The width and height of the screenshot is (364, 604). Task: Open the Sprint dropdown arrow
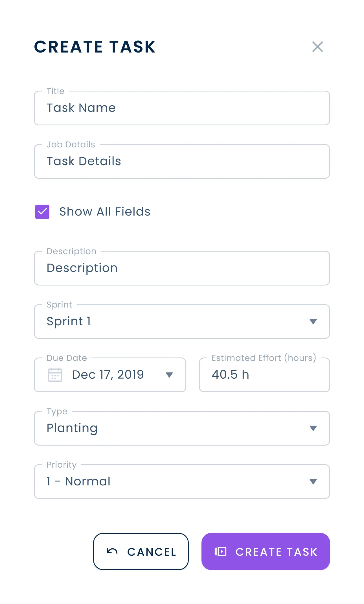click(x=313, y=321)
